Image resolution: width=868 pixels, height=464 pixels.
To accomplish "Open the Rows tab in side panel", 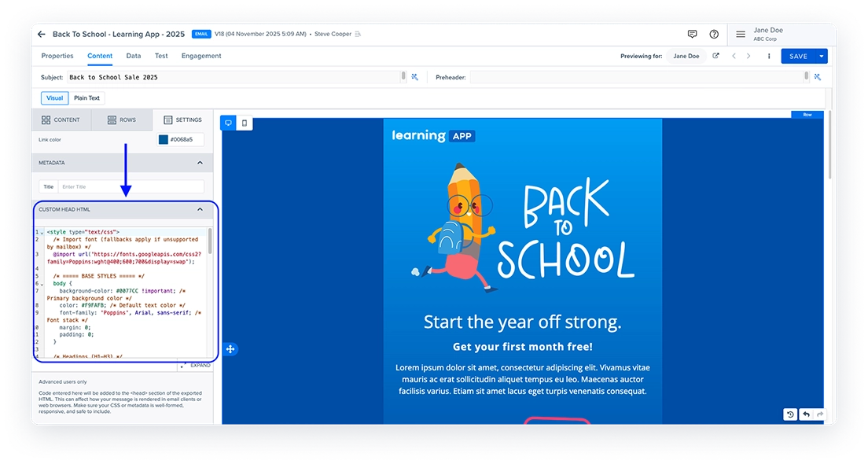I will (x=122, y=120).
